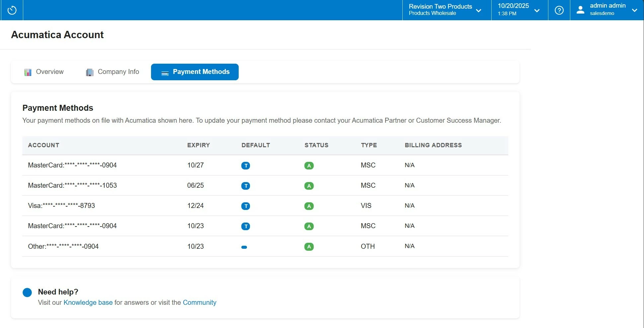This screenshot has width=644, height=328.
Task: Click default T badge for MasterCard 1053
Action: coord(246,186)
